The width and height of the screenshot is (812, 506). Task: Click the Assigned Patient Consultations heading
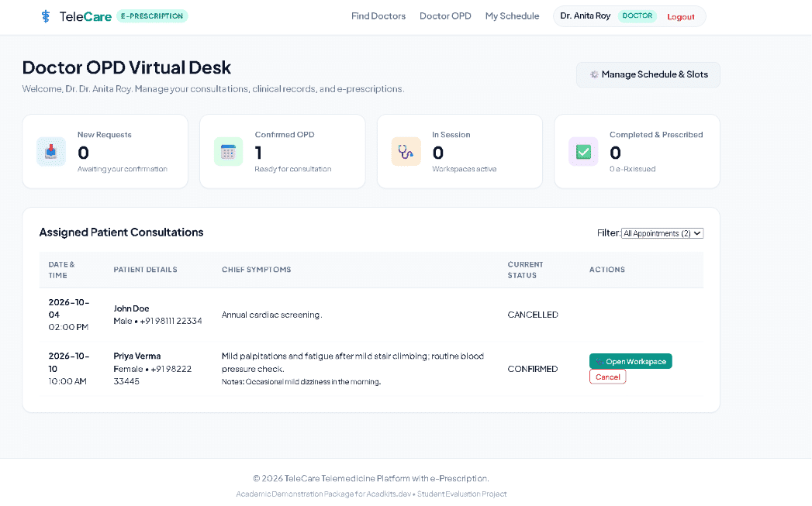(x=121, y=232)
